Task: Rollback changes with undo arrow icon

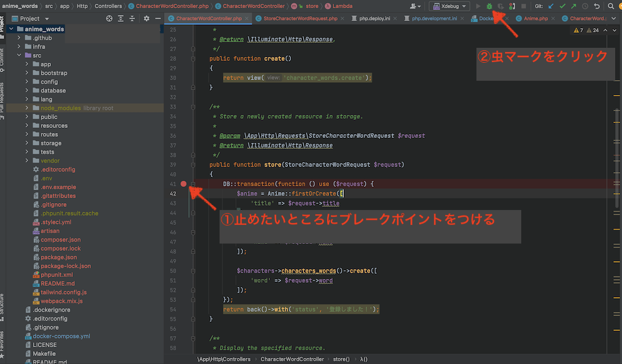Action: point(596,6)
